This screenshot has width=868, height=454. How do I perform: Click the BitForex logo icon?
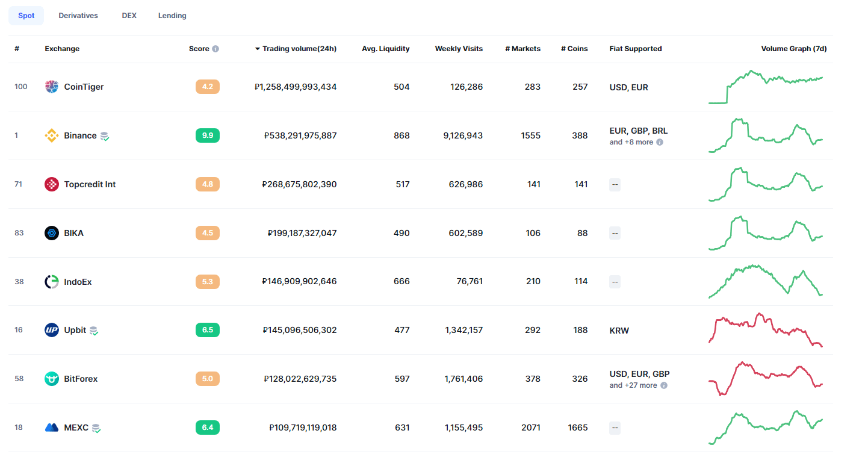point(52,379)
